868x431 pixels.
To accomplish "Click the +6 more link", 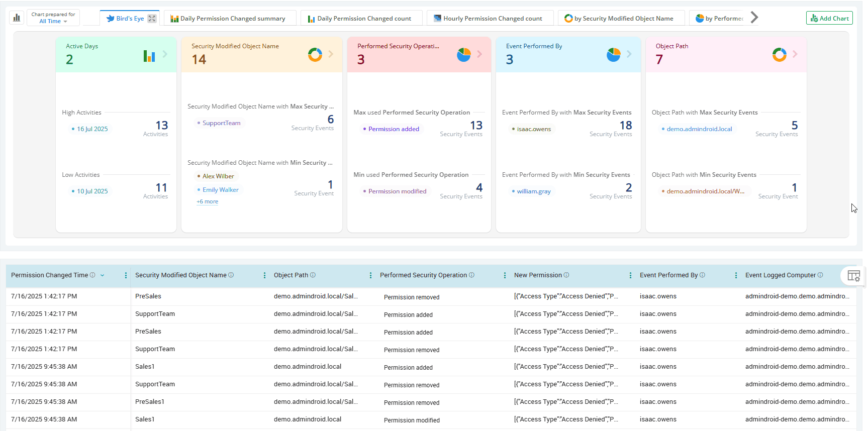I will click(x=207, y=201).
